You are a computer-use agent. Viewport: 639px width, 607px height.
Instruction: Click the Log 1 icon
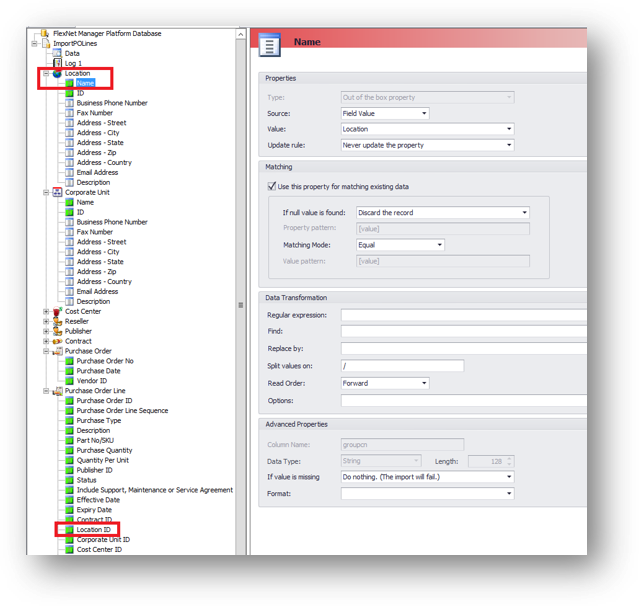57,63
